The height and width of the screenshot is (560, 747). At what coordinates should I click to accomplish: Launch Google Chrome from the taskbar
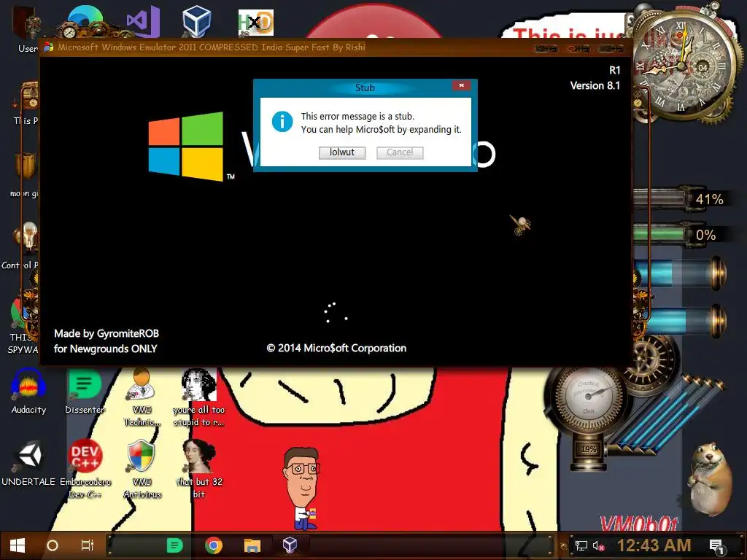[x=214, y=545]
